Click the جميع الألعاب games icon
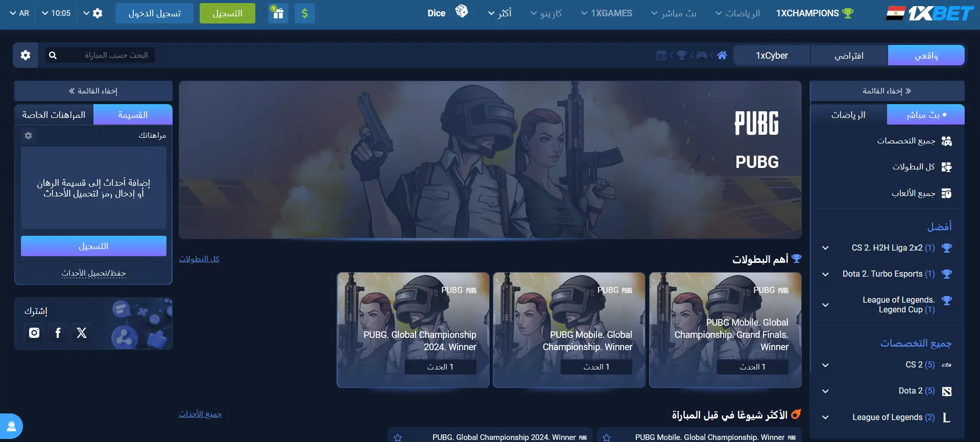Image resolution: width=980 pixels, height=442 pixels. (x=947, y=193)
